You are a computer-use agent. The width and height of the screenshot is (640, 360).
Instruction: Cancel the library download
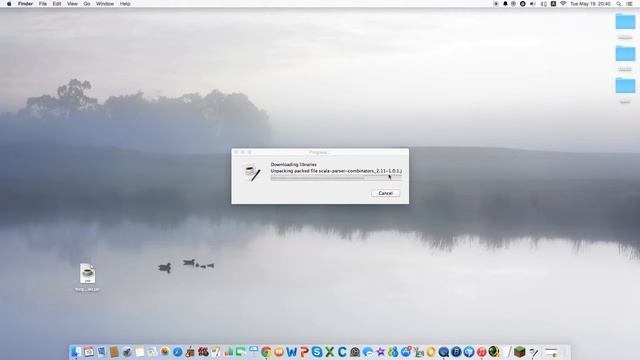coord(385,193)
